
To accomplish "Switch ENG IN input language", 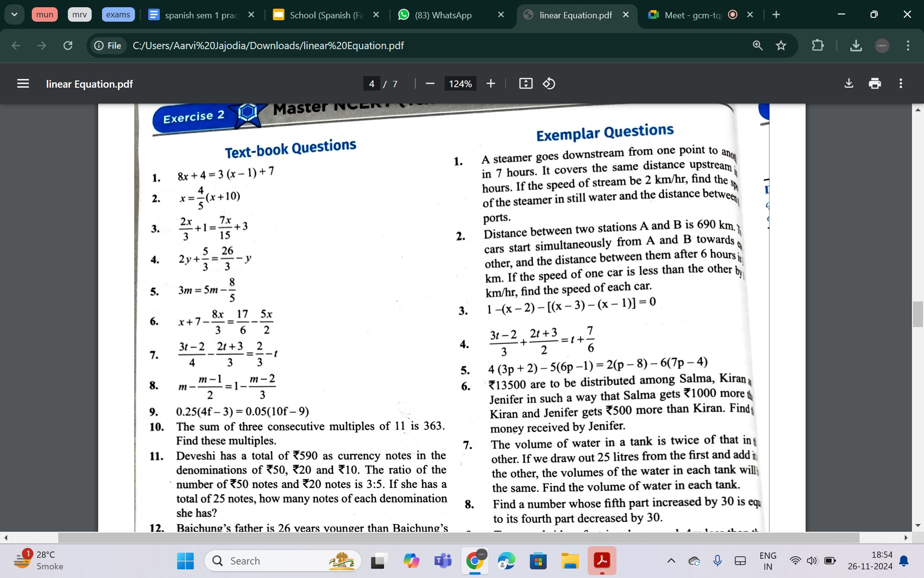I will pyautogui.click(x=768, y=561).
